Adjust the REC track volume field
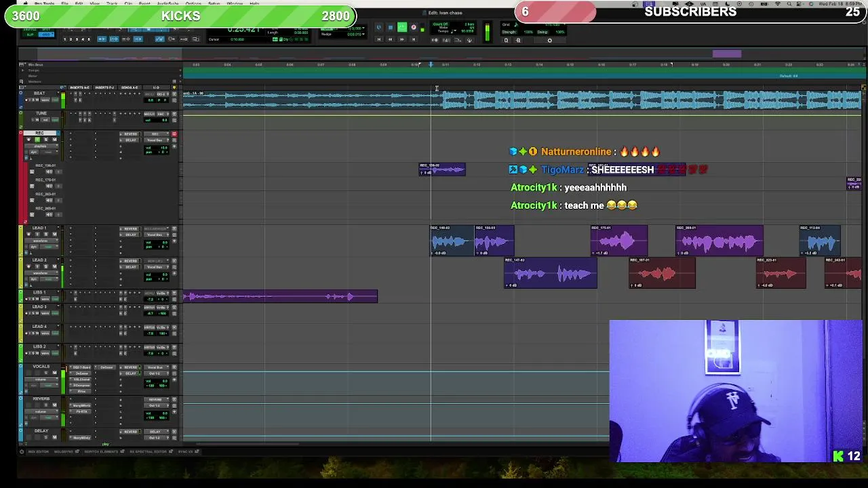 (x=157, y=148)
